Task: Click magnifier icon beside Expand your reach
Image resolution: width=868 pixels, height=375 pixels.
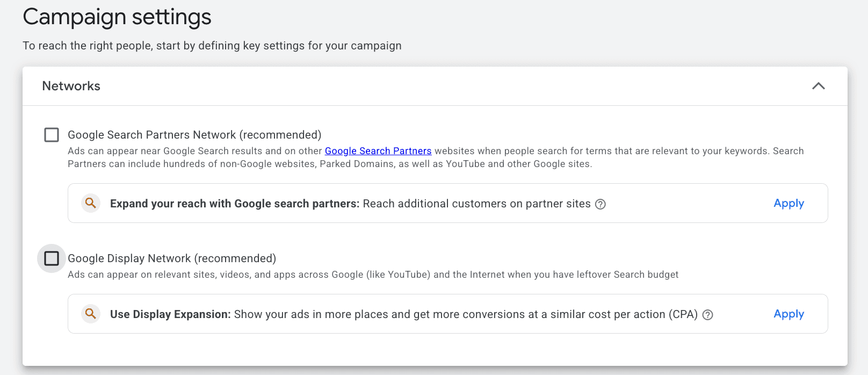Action: click(x=91, y=203)
